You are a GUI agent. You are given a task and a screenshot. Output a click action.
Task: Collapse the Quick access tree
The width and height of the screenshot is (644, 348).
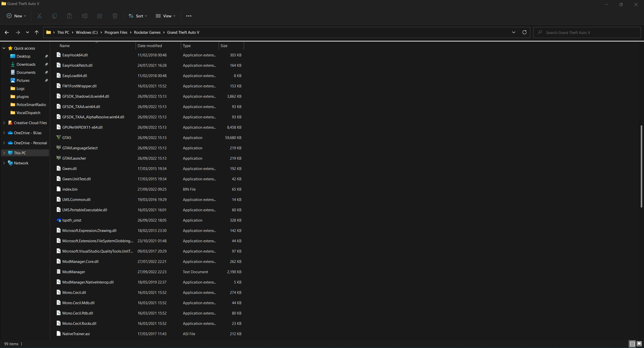(x=4, y=48)
